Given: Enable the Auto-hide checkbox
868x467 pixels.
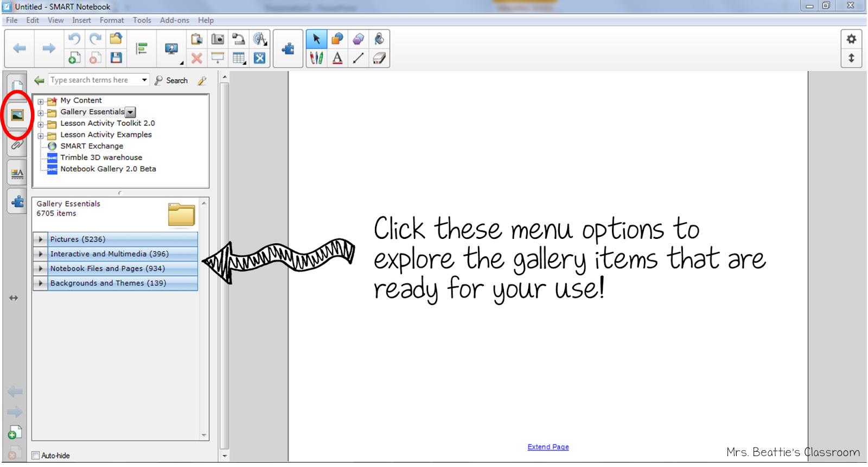Looking at the screenshot, I should [x=36, y=456].
